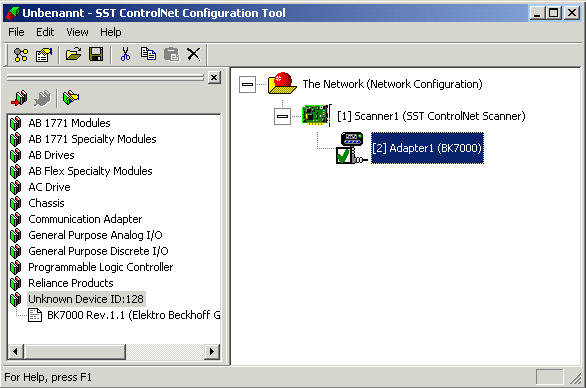Collapse the Scanner1 tree node
586x388 pixels.
[x=282, y=116]
